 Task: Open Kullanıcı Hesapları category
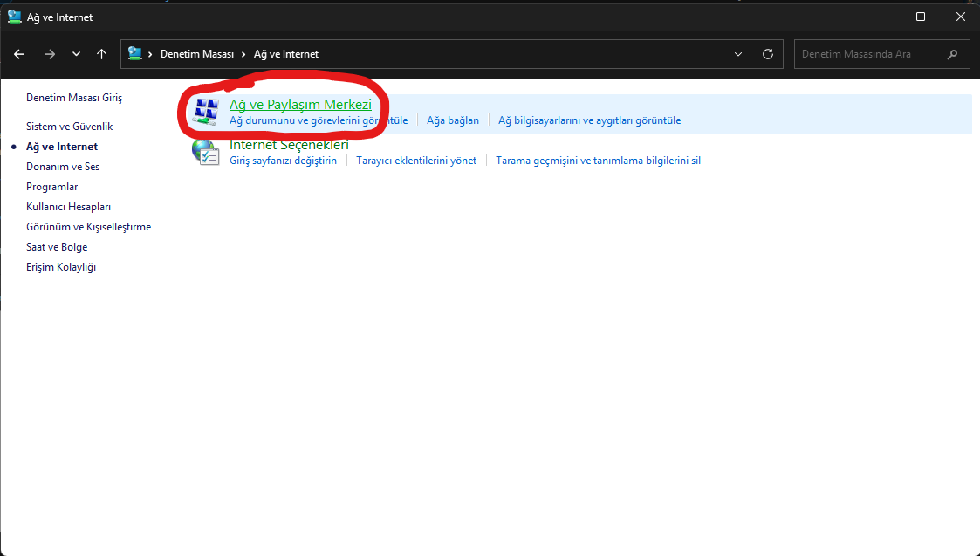68,206
